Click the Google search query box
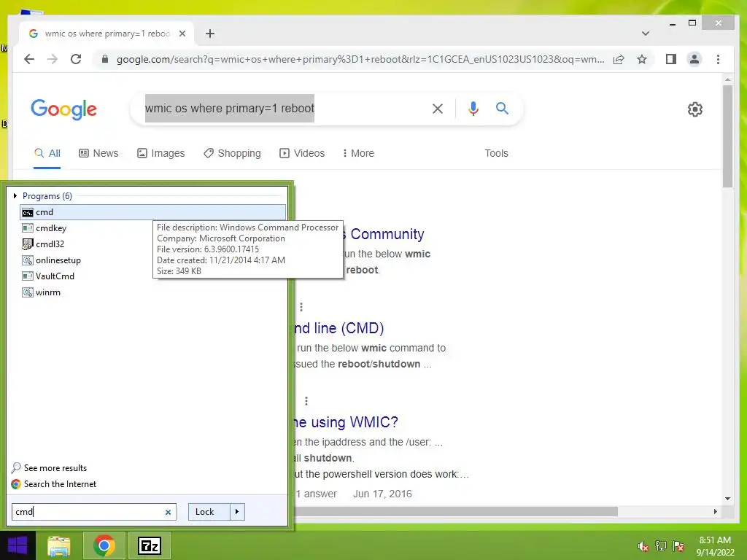The height and width of the screenshot is (560, 747). (281, 109)
